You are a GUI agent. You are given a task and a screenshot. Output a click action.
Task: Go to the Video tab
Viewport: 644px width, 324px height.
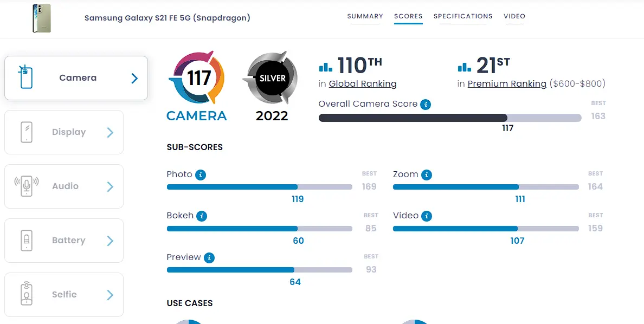(514, 16)
